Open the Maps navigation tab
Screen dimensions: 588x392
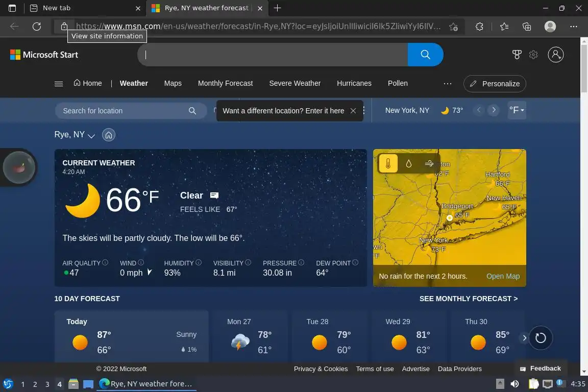point(173,83)
